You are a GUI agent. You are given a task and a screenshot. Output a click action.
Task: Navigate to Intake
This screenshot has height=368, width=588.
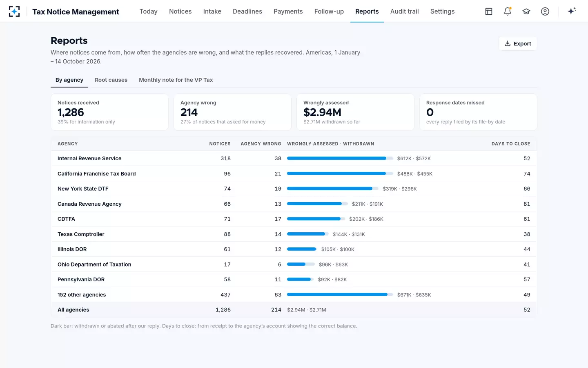(212, 11)
